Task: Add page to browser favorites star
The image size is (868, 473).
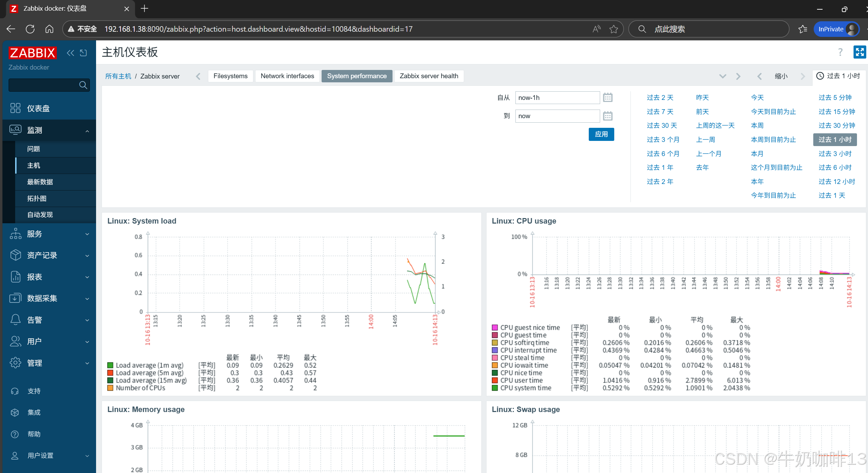Action: [614, 29]
